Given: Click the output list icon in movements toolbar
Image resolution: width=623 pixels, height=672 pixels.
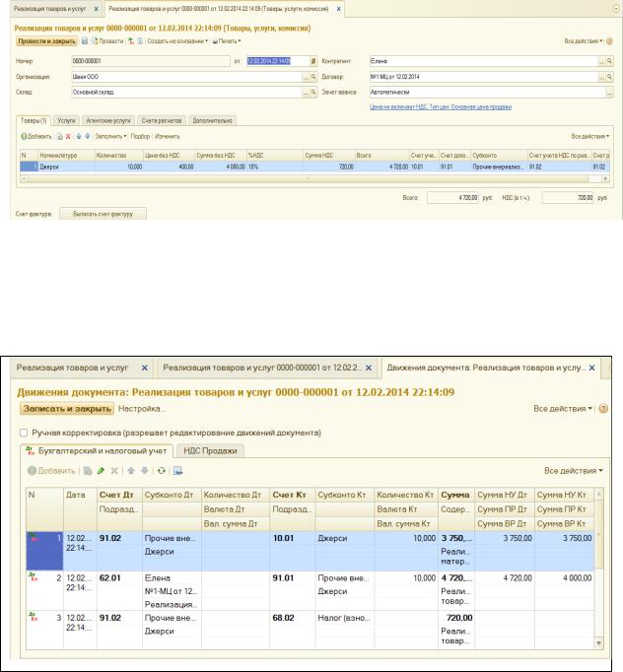Looking at the screenshot, I should (x=178, y=471).
